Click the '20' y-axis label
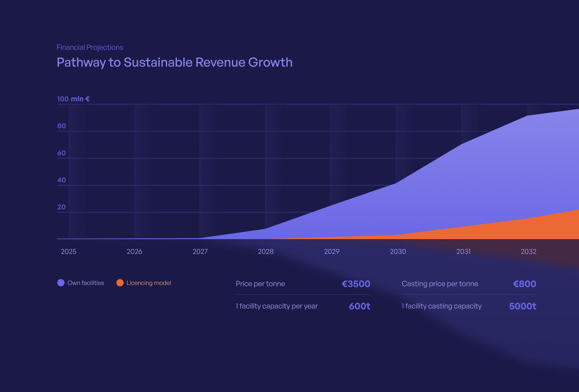Image resolution: width=579 pixels, height=392 pixels. coord(62,207)
